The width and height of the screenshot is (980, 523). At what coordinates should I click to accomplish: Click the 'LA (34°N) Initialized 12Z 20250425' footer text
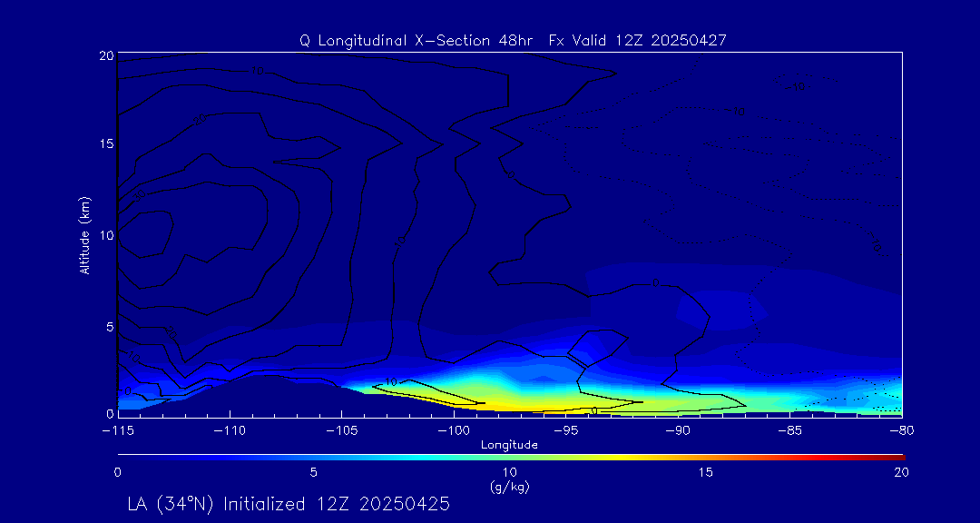(x=289, y=504)
